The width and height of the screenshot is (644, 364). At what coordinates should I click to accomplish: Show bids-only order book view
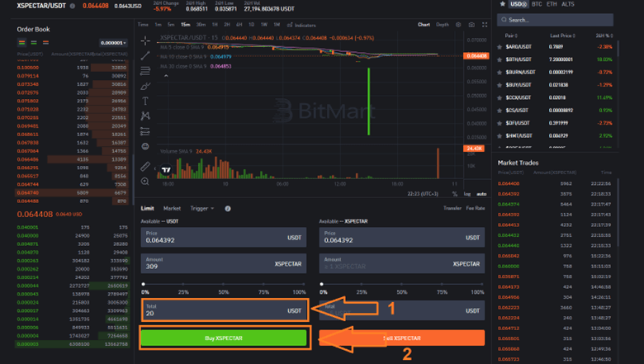[x=34, y=42]
